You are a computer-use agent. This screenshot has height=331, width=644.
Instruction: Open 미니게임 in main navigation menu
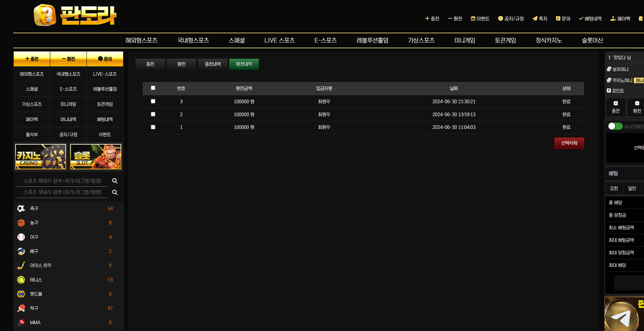pos(464,40)
